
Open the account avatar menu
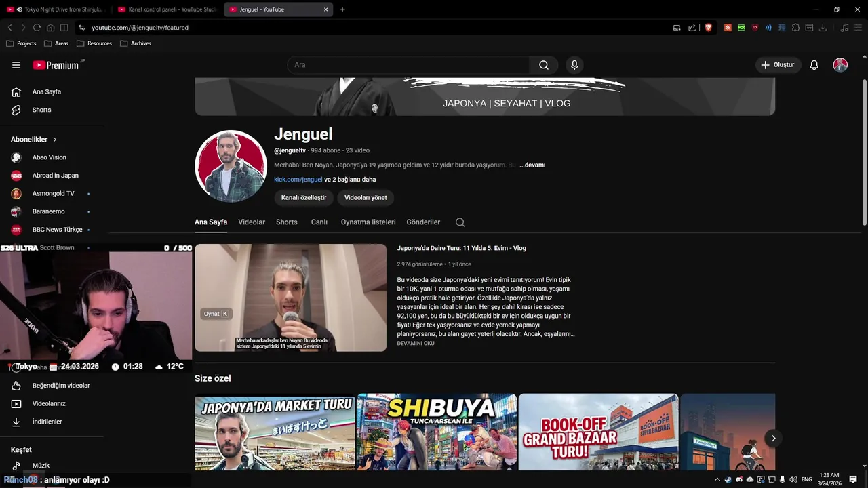(840, 65)
